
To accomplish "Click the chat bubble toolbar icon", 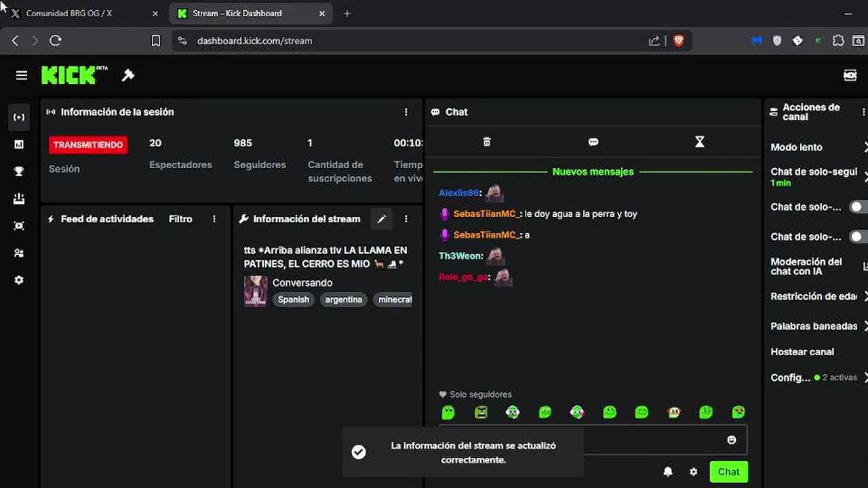I will pyautogui.click(x=593, y=142).
